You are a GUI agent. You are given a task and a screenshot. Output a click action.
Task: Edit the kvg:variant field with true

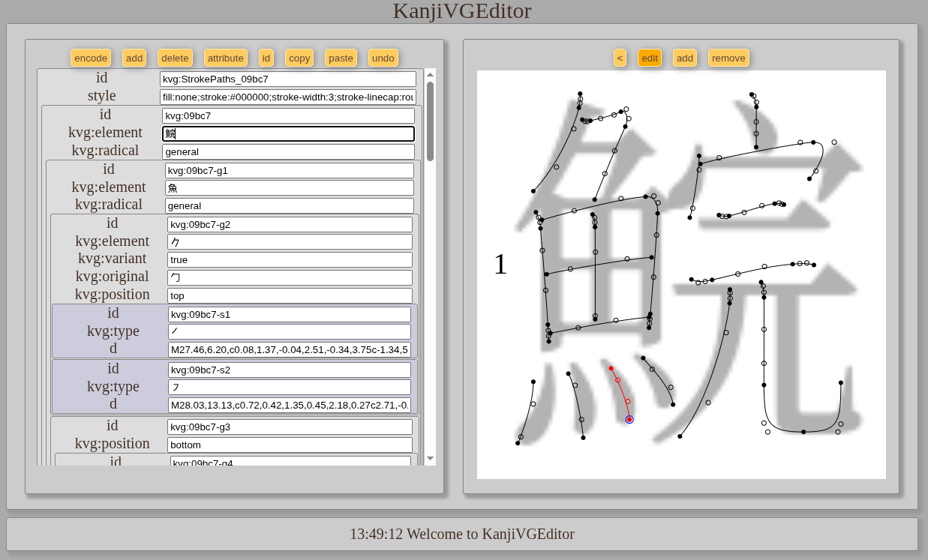point(290,259)
